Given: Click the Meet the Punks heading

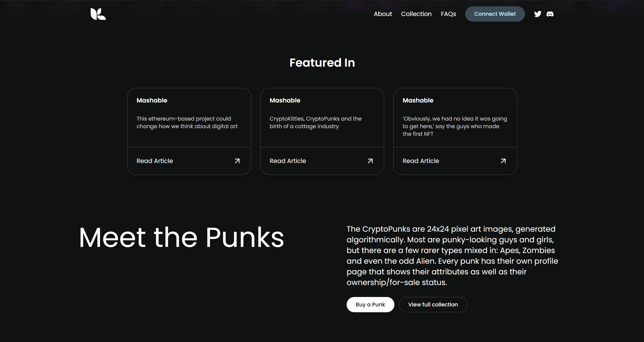Looking at the screenshot, I should pyautogui.click(x=181, y=237).
